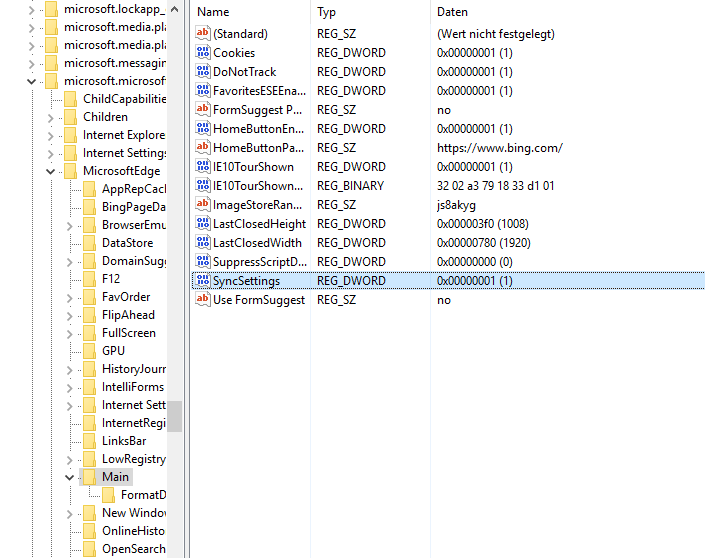
Task: Click the js8akyg data cell
Action: [456, 205]
